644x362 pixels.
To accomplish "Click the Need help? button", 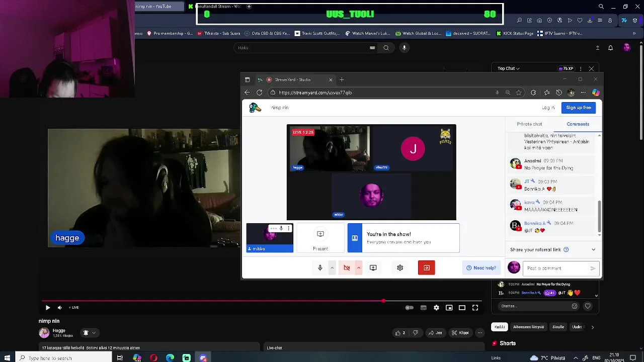I will [x=481, y=268].
